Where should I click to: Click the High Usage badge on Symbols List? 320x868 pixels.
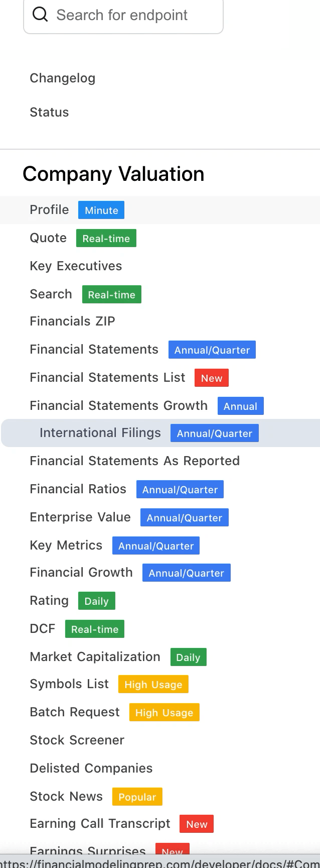(153, 684)
